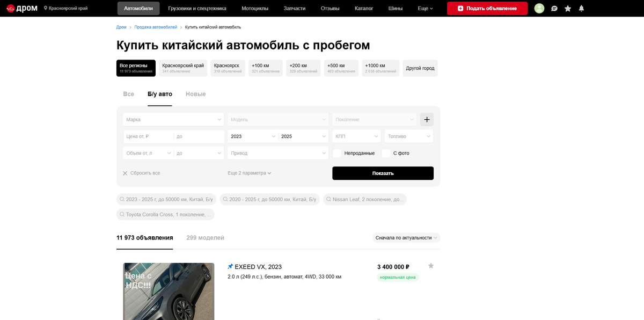
Task: Select the Автомобили menu item
Action: tap(138, 8)
